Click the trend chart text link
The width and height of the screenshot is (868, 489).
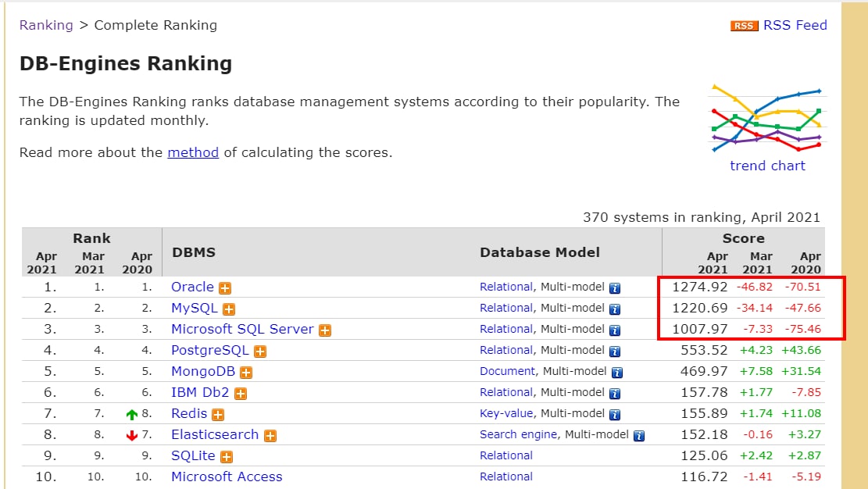[x=767, y=166]
